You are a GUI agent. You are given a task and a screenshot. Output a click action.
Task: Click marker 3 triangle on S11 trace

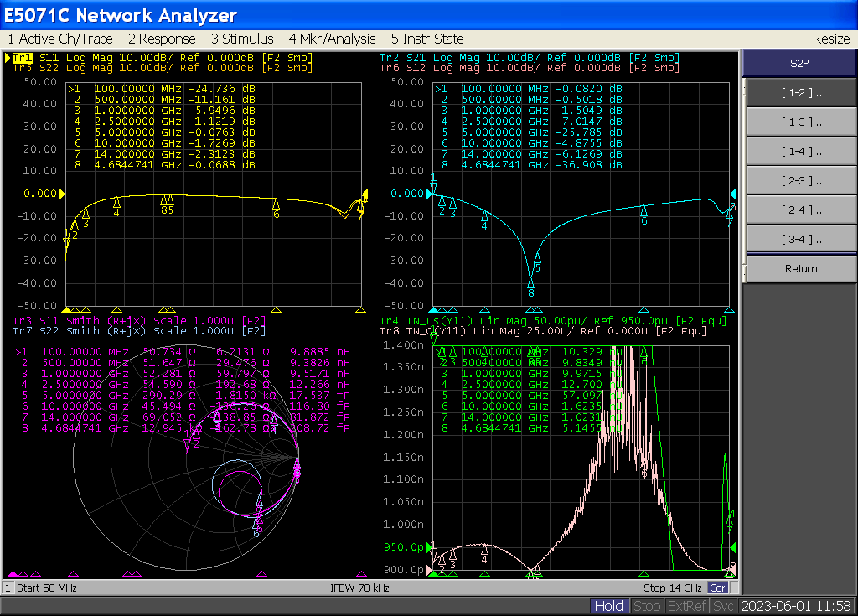pos(85,214)
